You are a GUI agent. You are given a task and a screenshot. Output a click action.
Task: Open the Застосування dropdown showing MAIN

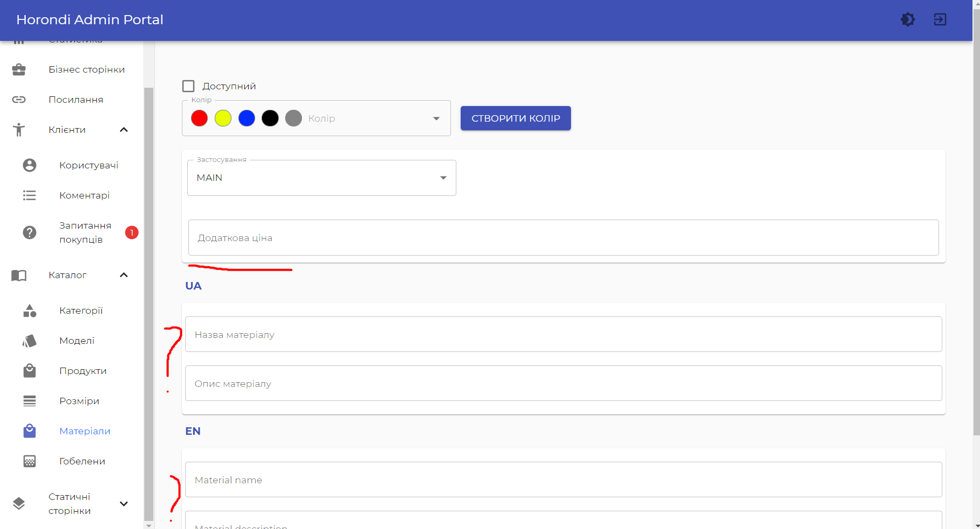pyautogui.click(x=322, y=178)
